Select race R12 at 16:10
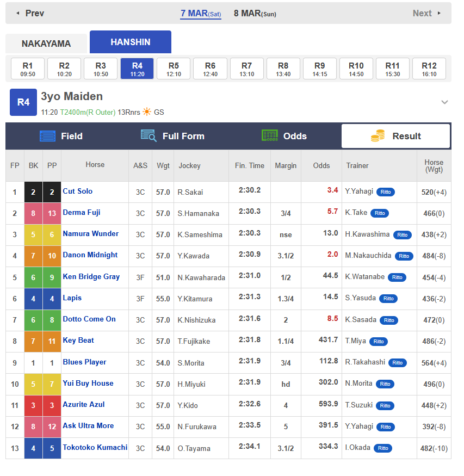Viewport: 464px width, 476px height. click(x=429, y=69)
